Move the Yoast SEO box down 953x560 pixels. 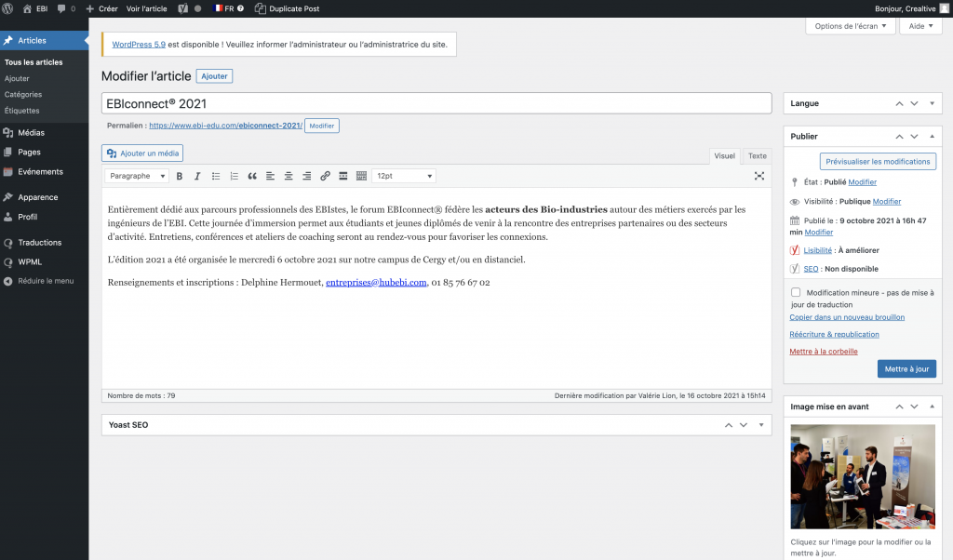coord(744,425)
